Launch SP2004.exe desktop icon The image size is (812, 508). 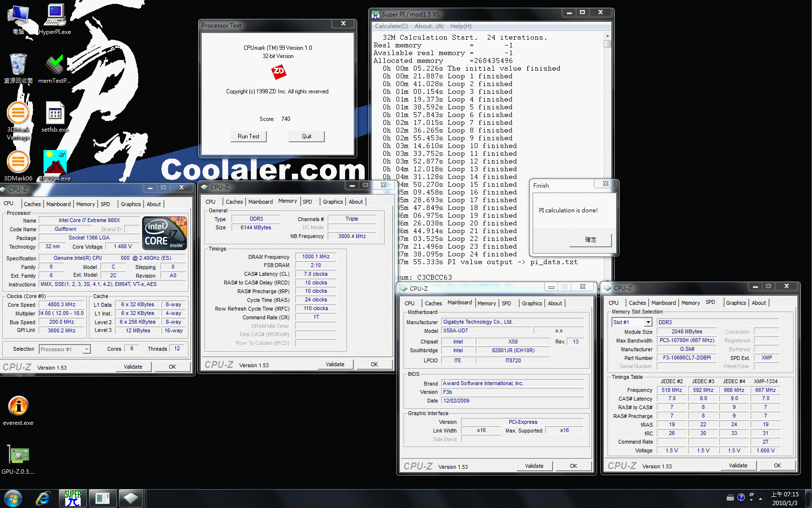tap(55, 165)
